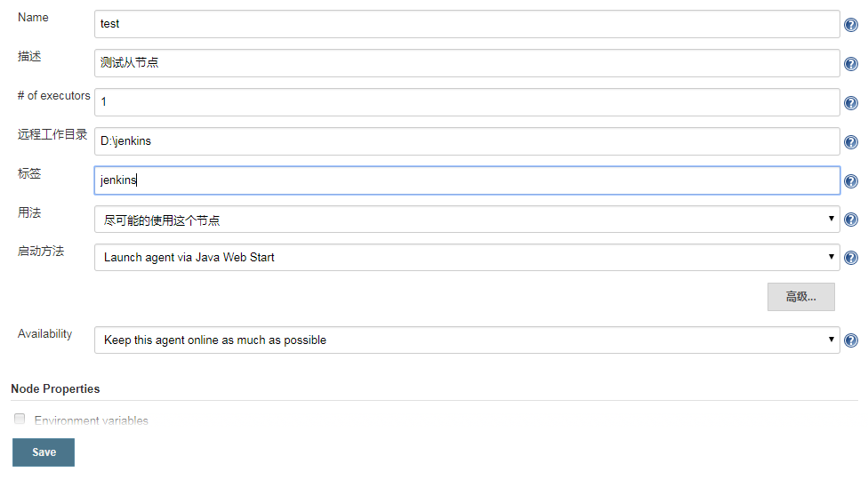Viewport: 868px width, 480px height.
Task: Click the 高级... advanced button
Action: tap(801, 297)
